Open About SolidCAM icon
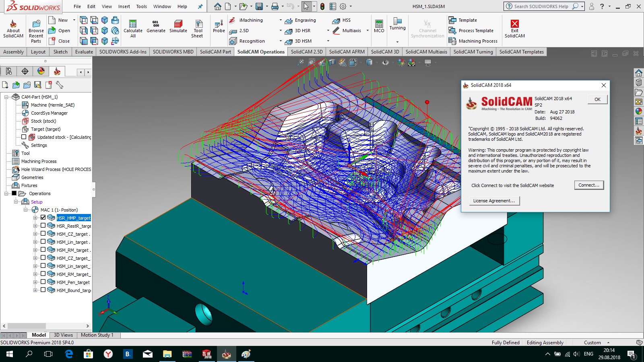 tap(13, 29)
